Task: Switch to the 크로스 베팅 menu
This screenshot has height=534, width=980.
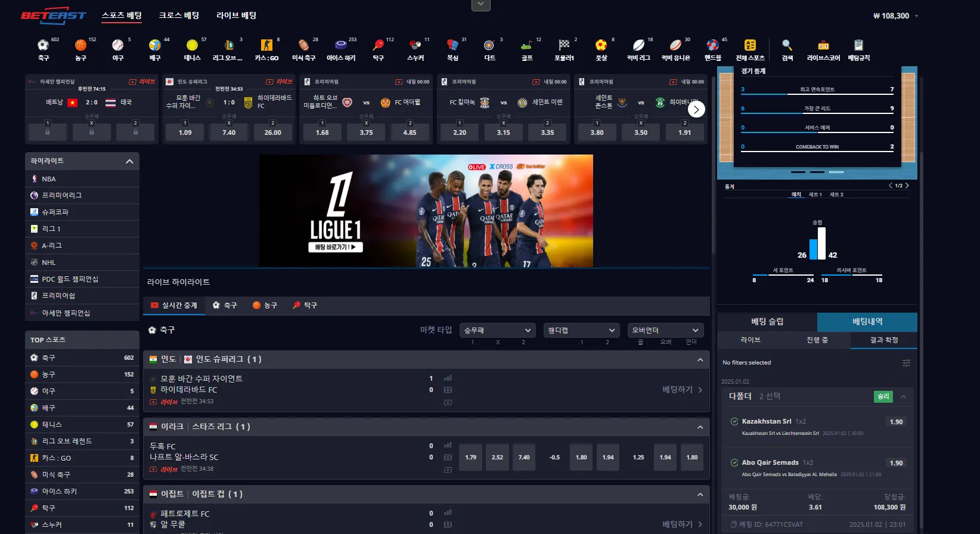Action: click(179, 16)
